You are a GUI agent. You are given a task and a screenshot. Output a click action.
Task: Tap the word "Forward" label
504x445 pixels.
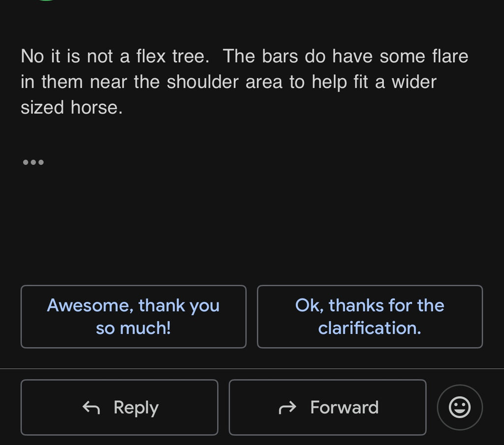(x=344, y=408)
